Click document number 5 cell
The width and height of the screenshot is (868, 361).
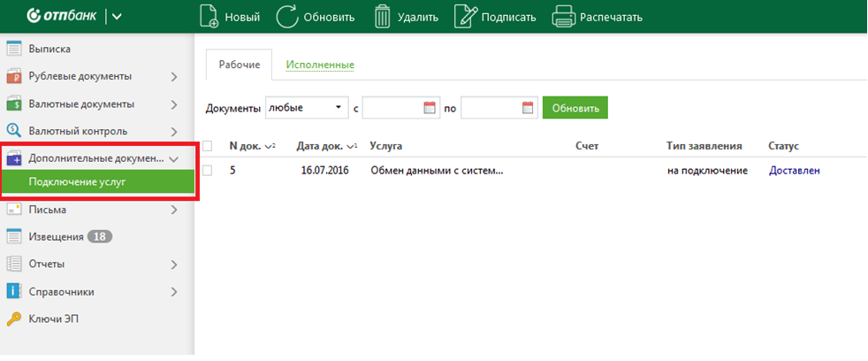click(233, 171)
